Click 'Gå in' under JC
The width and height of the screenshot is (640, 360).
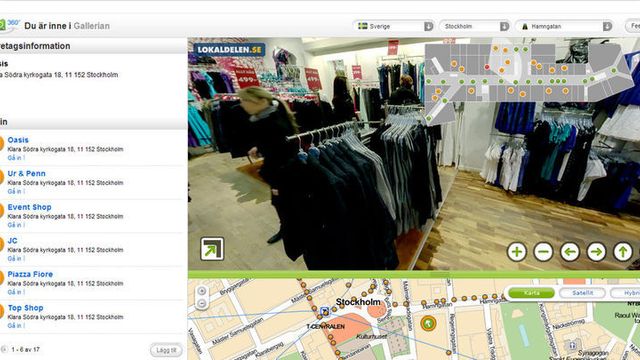click(x=16, y=258)
